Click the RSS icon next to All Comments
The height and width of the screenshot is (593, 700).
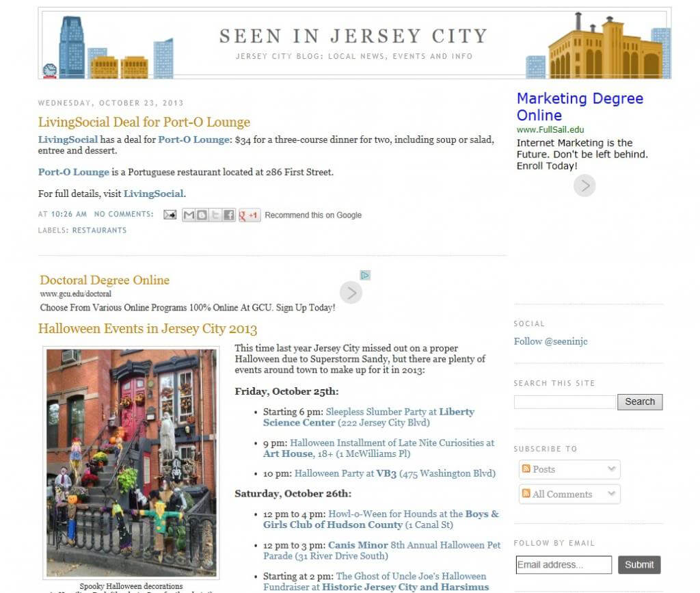pyautogui.click(x=526, y=493)
